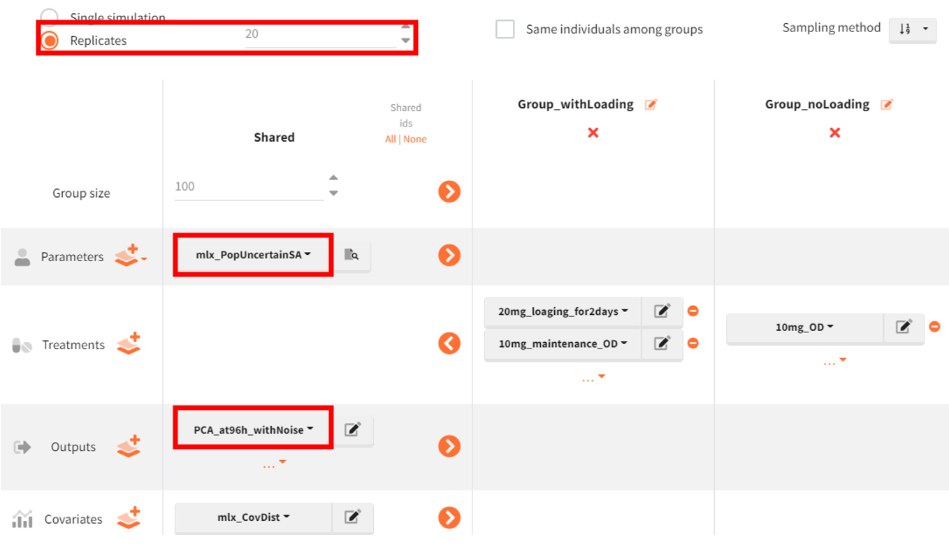Edit the 10mg_OD treatment
The height and width of the screenshot is (560, 949).
tap(904, 327)
